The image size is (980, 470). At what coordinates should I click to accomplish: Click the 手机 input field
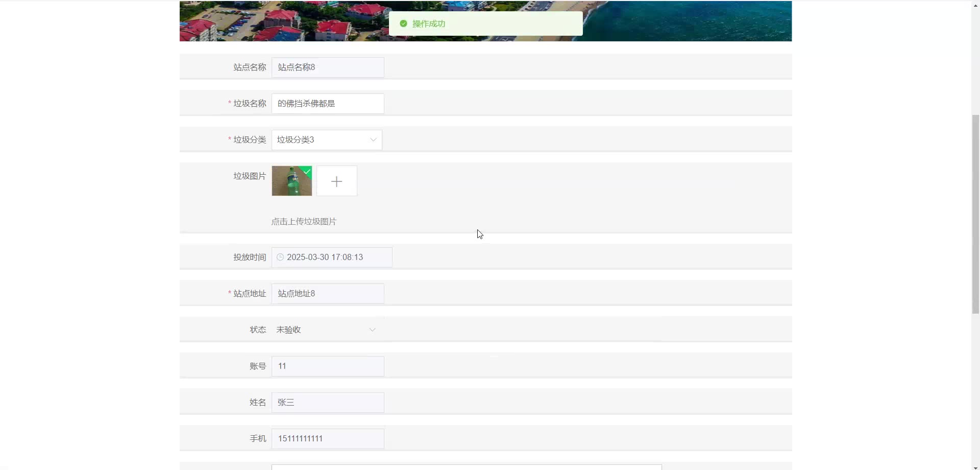328,439
